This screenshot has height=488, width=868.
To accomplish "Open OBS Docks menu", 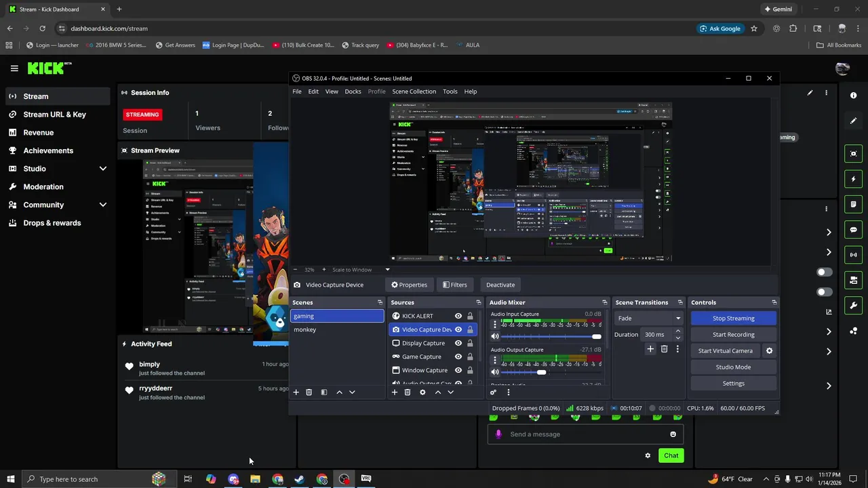I will (353, 91).
